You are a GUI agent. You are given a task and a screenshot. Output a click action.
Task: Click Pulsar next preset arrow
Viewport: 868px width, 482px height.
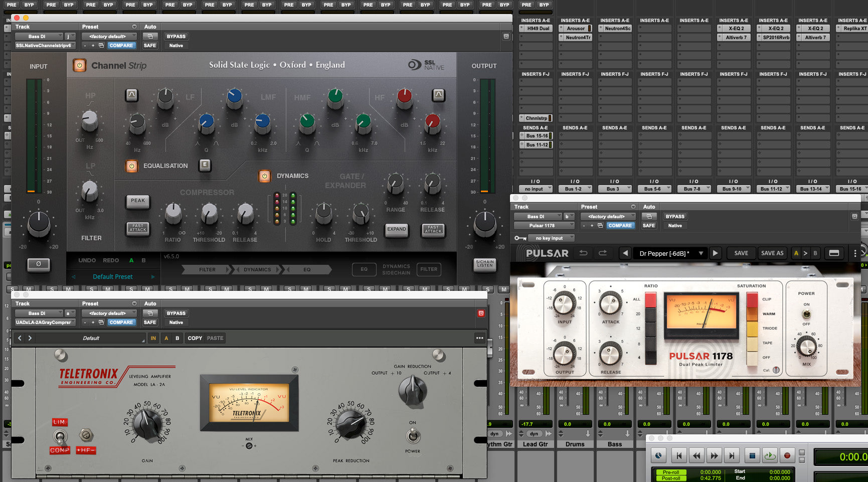pyautogui.click(x=716, y=253)
